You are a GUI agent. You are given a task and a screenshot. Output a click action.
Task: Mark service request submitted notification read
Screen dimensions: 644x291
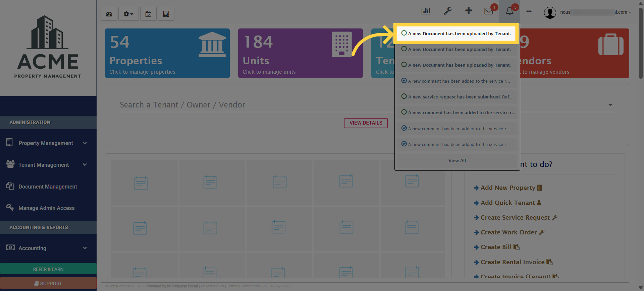point(404,96)
